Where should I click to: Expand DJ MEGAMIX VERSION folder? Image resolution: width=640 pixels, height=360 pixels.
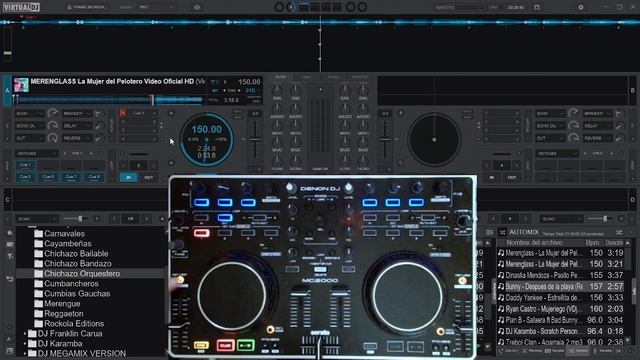click(x=24, y=353)
